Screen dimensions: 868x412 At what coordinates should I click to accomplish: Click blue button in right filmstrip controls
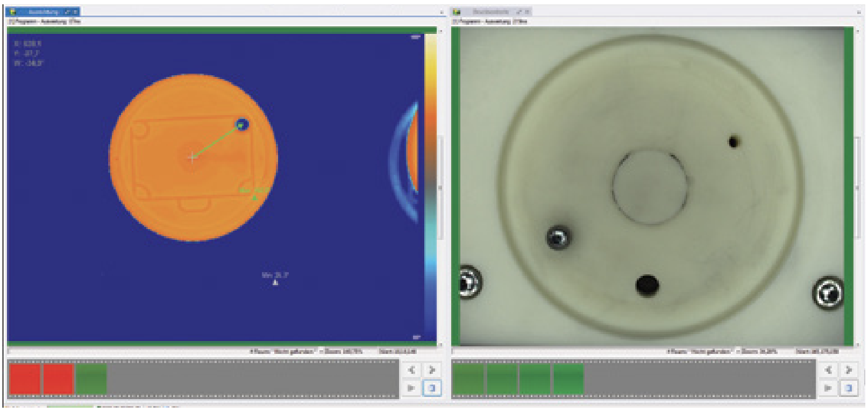tap(849, 388)
